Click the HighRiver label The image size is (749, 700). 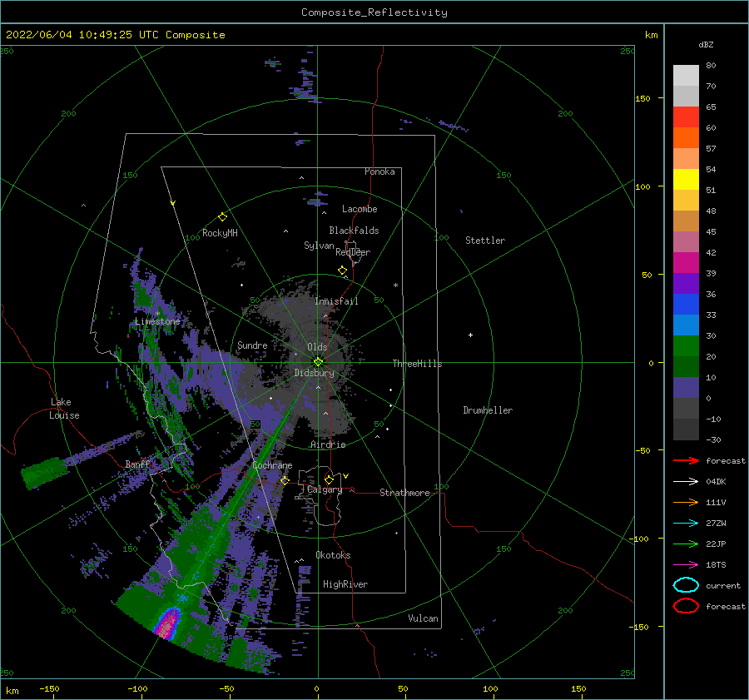pos(345,584)
